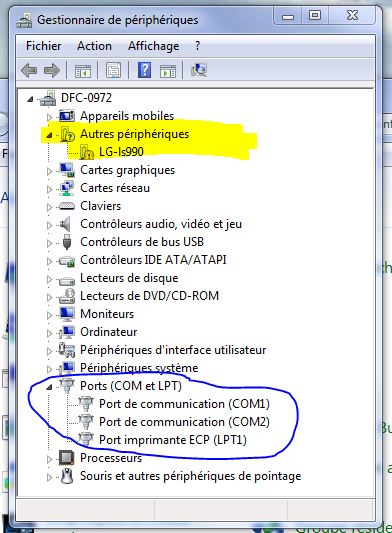
Task: Click the Processeurs chip icon
Action: click(67, 458)
